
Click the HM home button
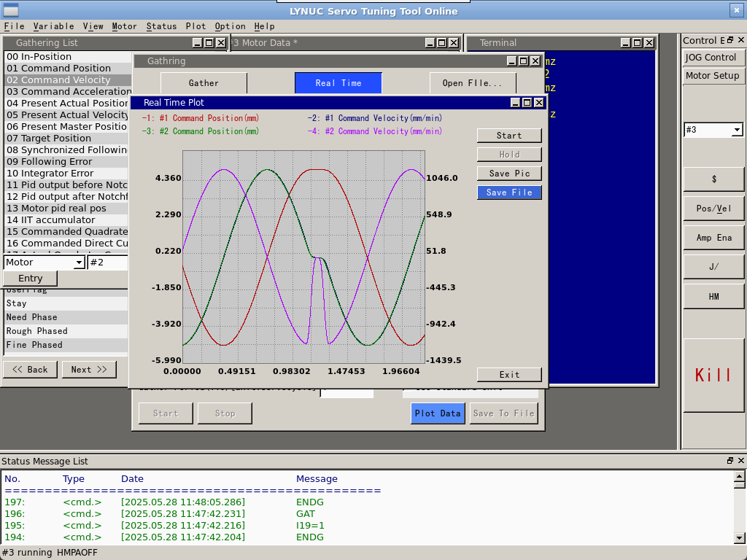coord(713,297)
